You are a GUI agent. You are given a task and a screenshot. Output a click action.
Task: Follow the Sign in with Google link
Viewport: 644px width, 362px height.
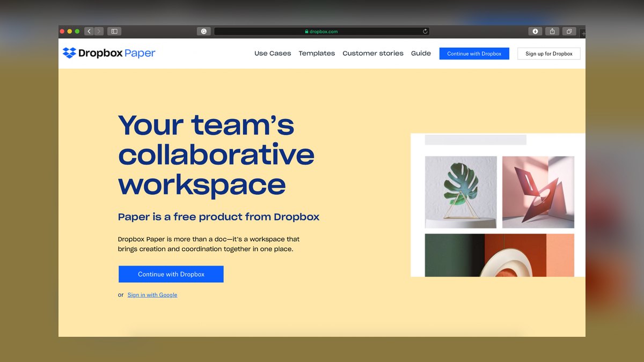[152, 295]
